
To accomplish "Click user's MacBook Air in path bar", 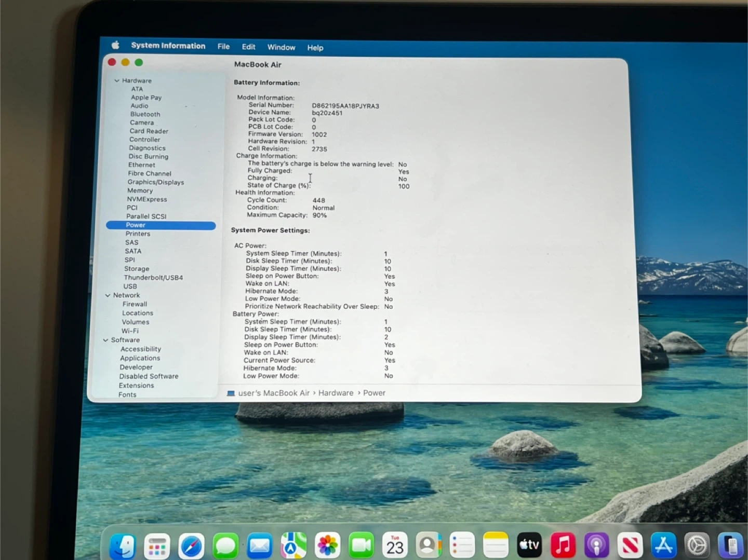I will 273,393.
